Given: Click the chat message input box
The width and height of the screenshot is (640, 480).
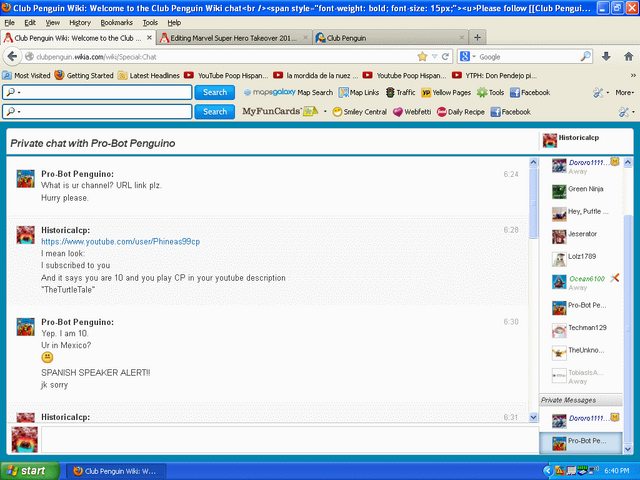Looking at the screenshot, I should tap(290, 440).
